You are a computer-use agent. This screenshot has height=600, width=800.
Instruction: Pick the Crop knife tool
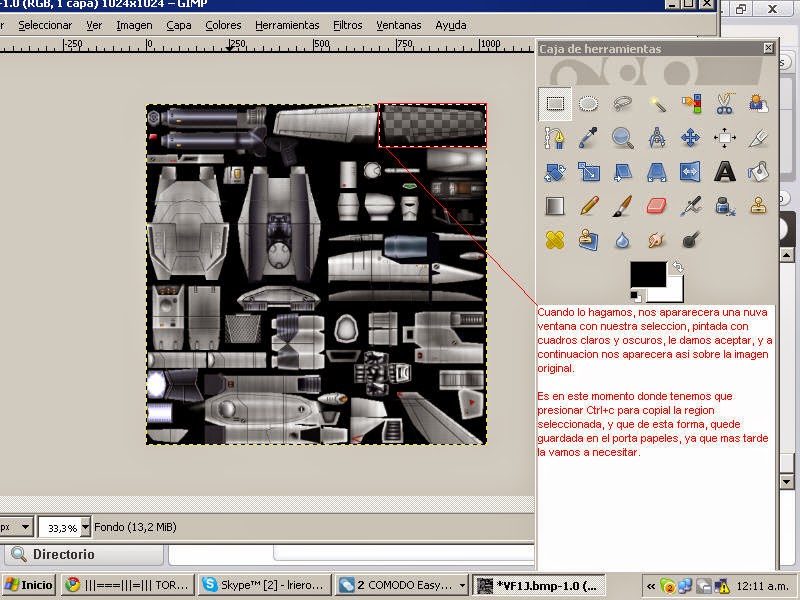759,138
